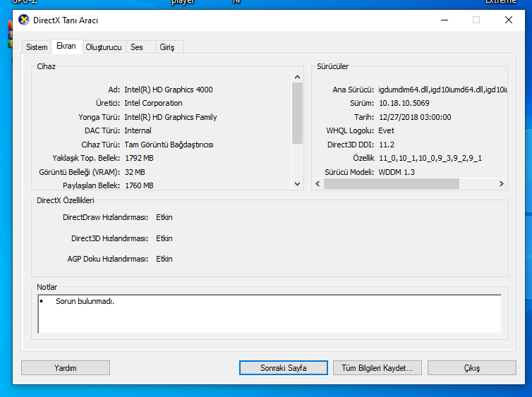Click the date 12/27/2018 03:00:00
Image resolution: width=532 pixels, height=397 pixels.
pos(415,117)
